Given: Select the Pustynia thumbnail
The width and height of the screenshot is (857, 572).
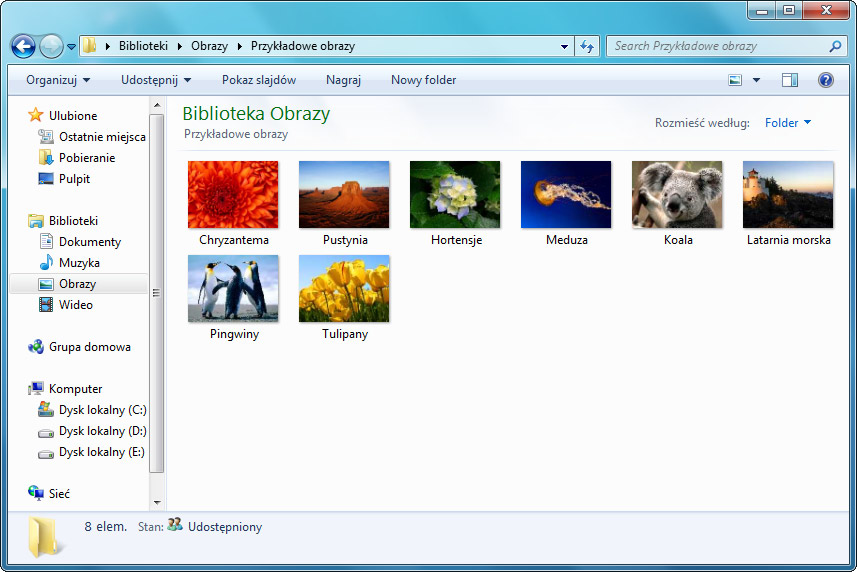Looking at the screenshot, I should click(344, 194).
